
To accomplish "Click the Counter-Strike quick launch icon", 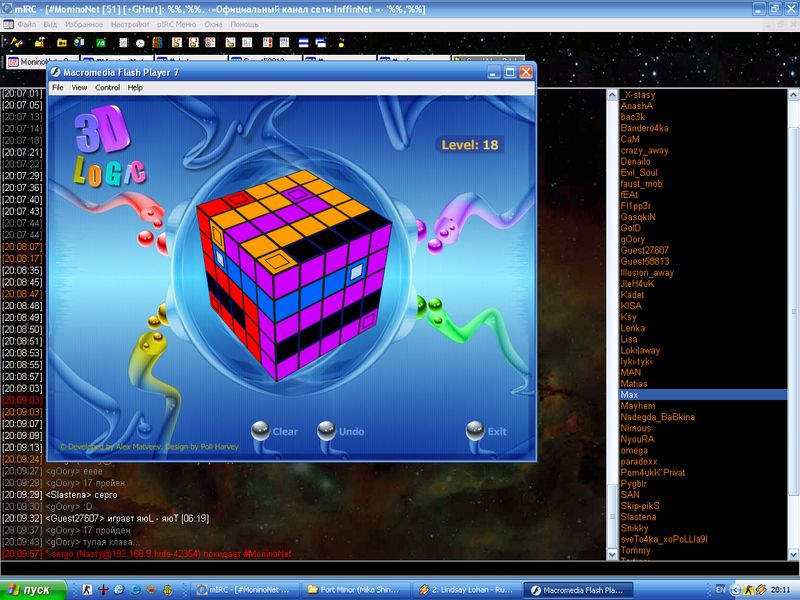I will tap(87, 589).
